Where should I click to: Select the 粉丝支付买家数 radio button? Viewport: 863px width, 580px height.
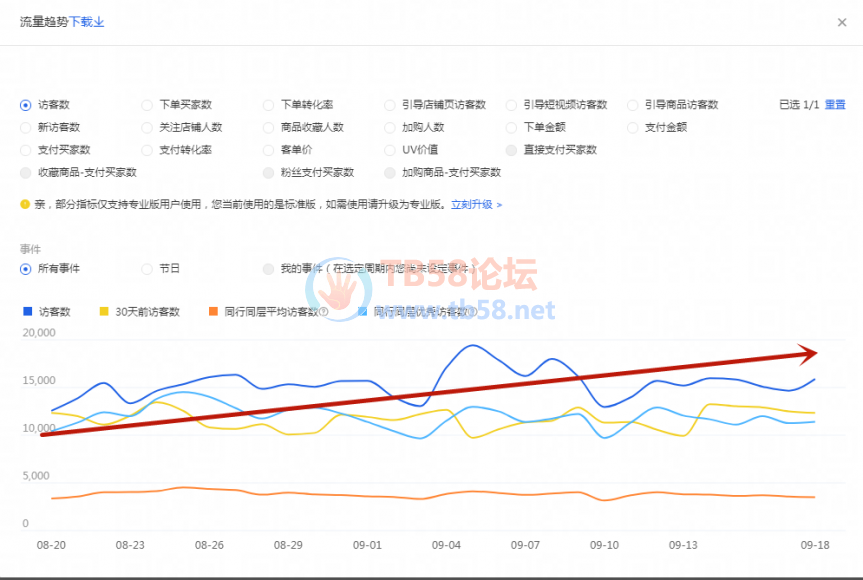pyautogui.click(x=268, y=173)
